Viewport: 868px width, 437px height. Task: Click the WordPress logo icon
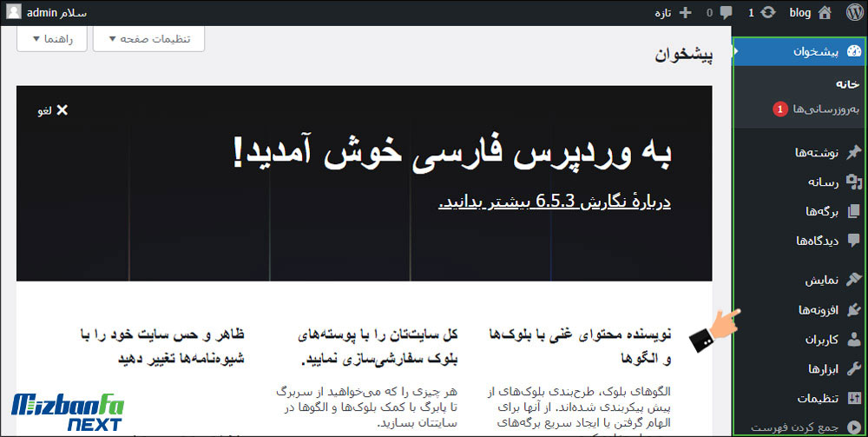coord(854,12)
